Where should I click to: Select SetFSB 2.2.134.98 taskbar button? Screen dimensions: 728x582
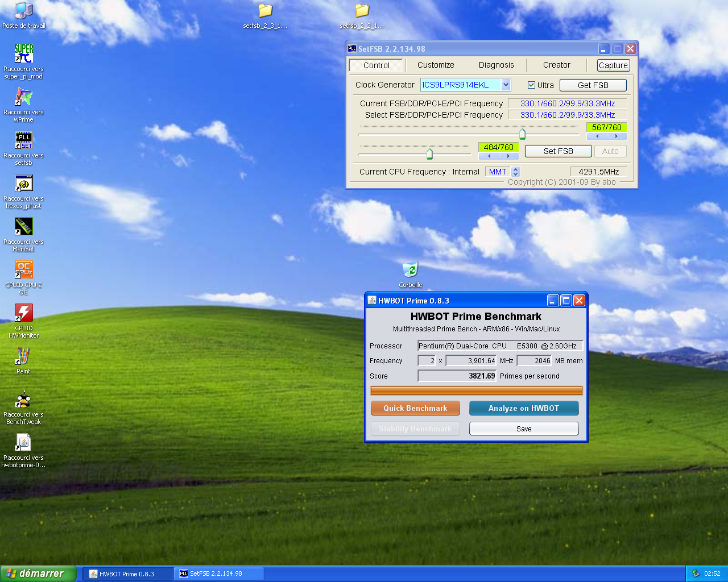(219, 574)
